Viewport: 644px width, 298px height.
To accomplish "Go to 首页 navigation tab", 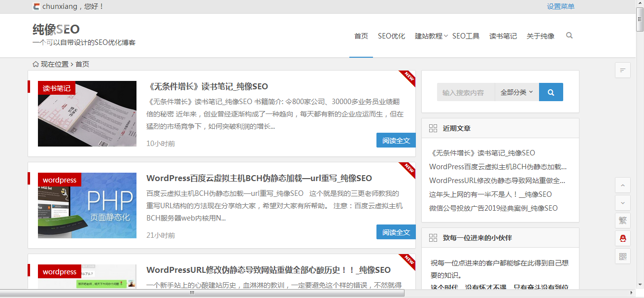I will click(x=361, y=36).
